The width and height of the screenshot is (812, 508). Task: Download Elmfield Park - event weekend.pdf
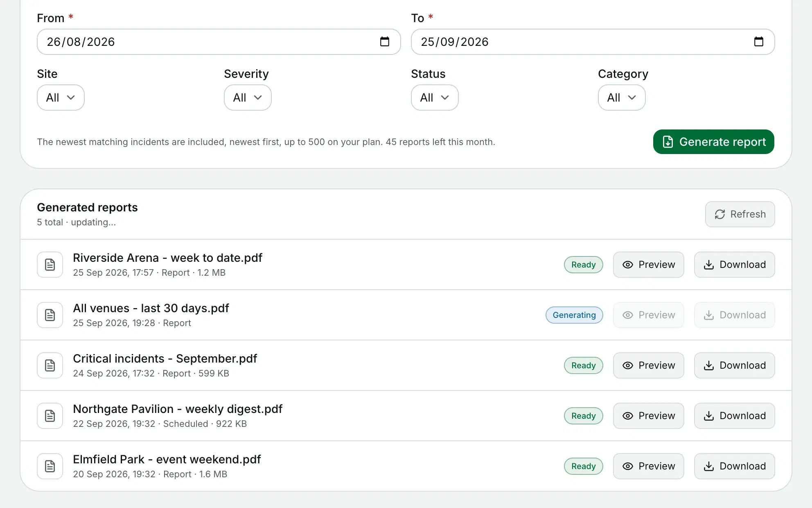click(x=735, y=466)
